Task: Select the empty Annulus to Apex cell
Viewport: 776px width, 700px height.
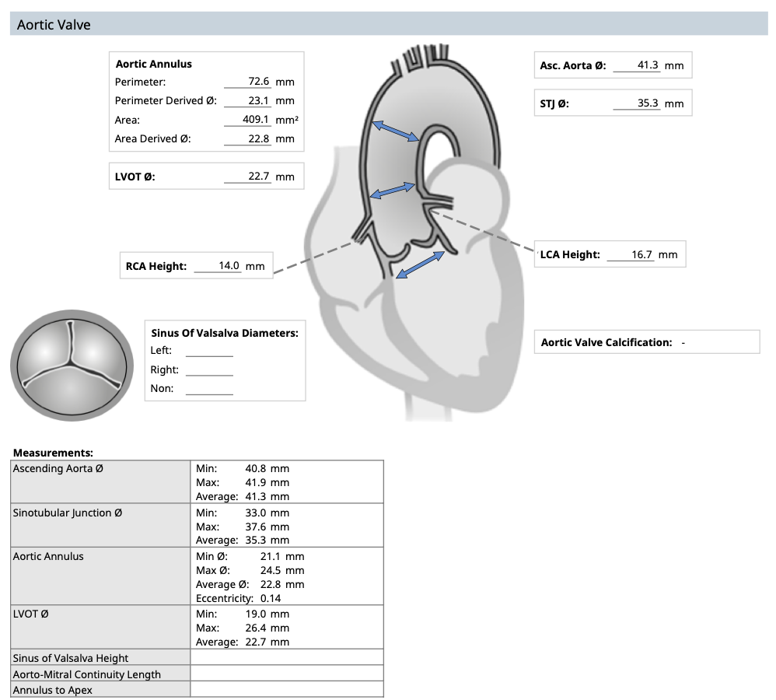Action: point(286,690)
